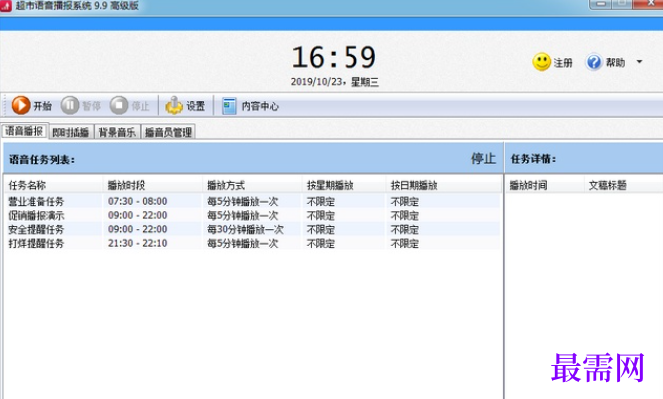Click the smiley Register (注册) icon
Viewport: 663px width, 399px height.
coord(541,62)
